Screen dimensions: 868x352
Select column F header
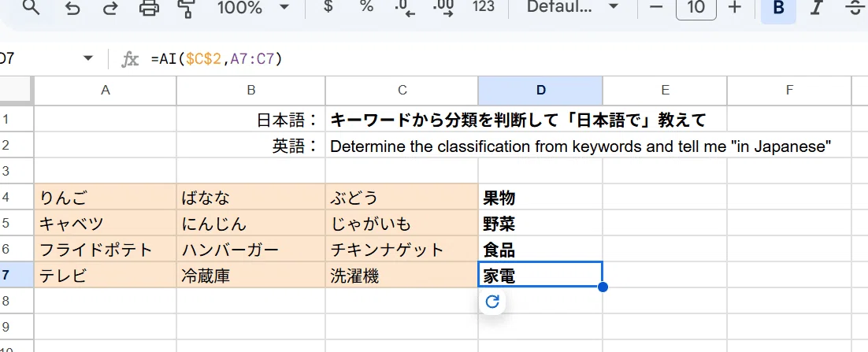pyautogui.click(x=788, y=91)
